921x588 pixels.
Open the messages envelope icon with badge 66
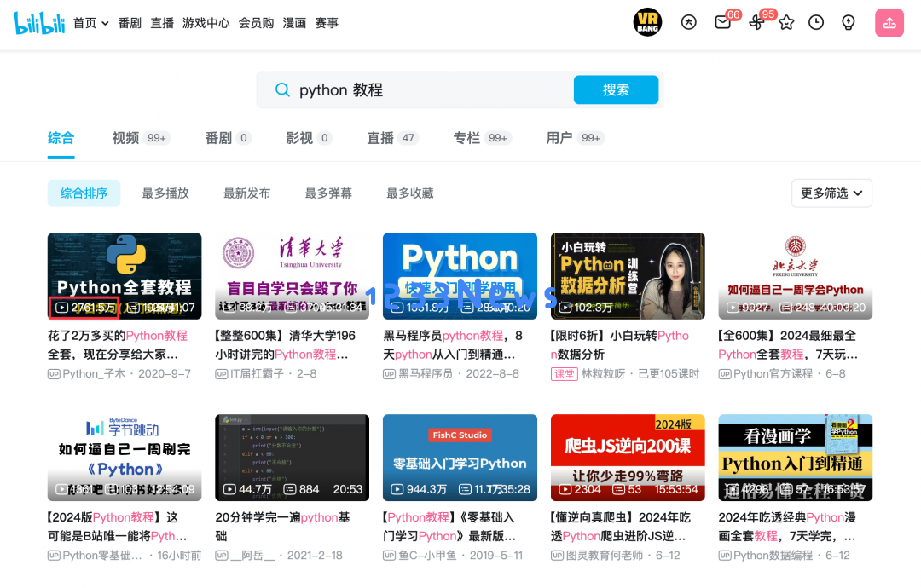722,22
